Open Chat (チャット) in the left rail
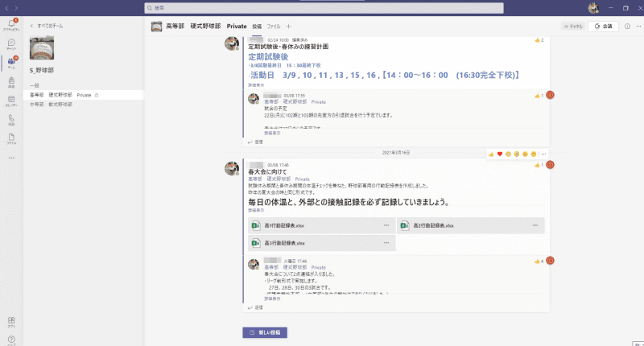Viewport: 644px width, 346px height. pos(11,44)
